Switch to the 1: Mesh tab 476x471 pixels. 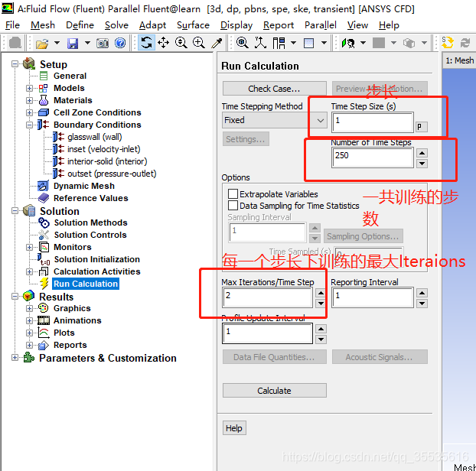(459, 60)
